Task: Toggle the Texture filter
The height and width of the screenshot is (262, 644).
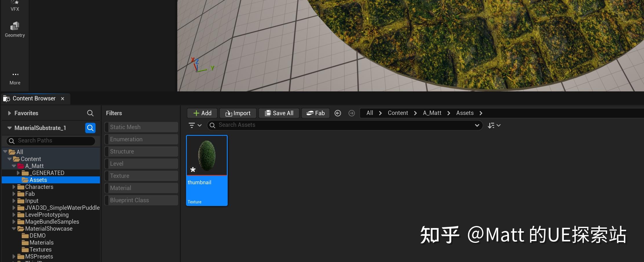Action: [x=141, y=176]
